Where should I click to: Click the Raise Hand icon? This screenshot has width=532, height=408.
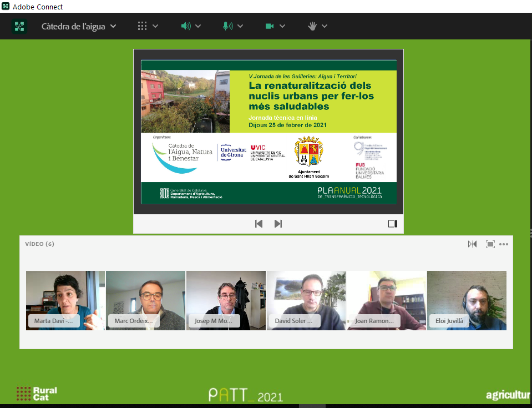point(312,26)
